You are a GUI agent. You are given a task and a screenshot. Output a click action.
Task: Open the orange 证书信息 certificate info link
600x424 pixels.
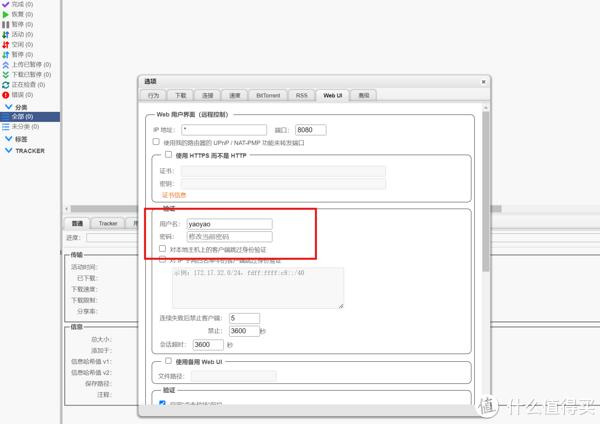pos(174,195)
